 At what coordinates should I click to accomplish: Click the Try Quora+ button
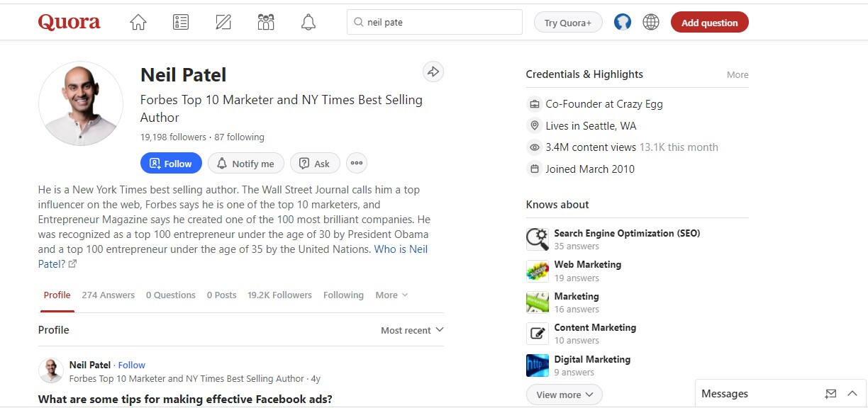pos(568,23)
